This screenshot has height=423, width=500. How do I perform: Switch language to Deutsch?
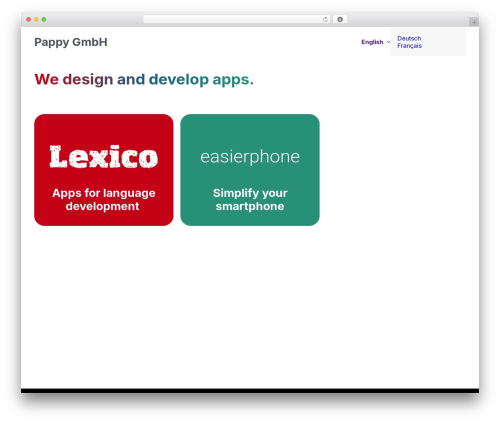coord(409,38)
